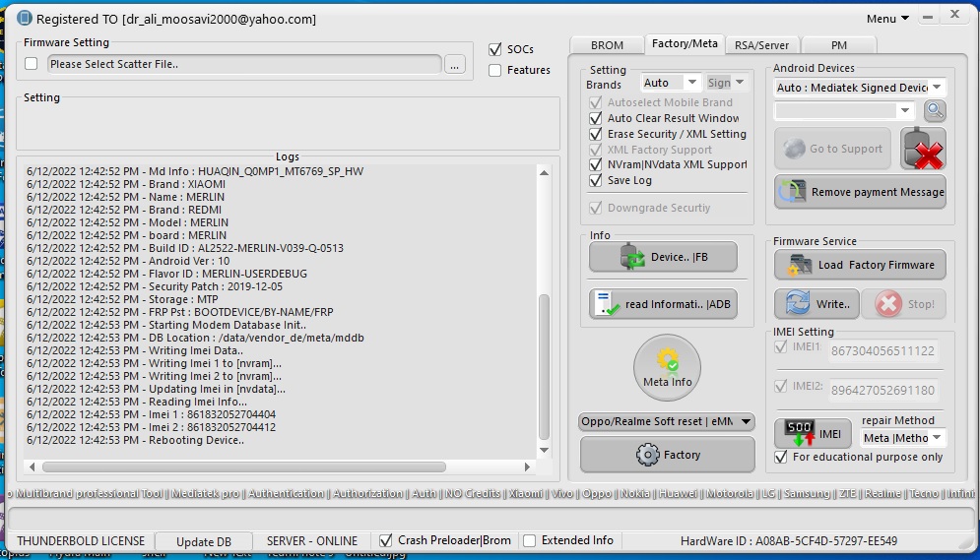The width and height of the screenshot is (980, 560).
Task: Toggle Erase Security / XML Setting checkbox
Action: coord(596,134)
